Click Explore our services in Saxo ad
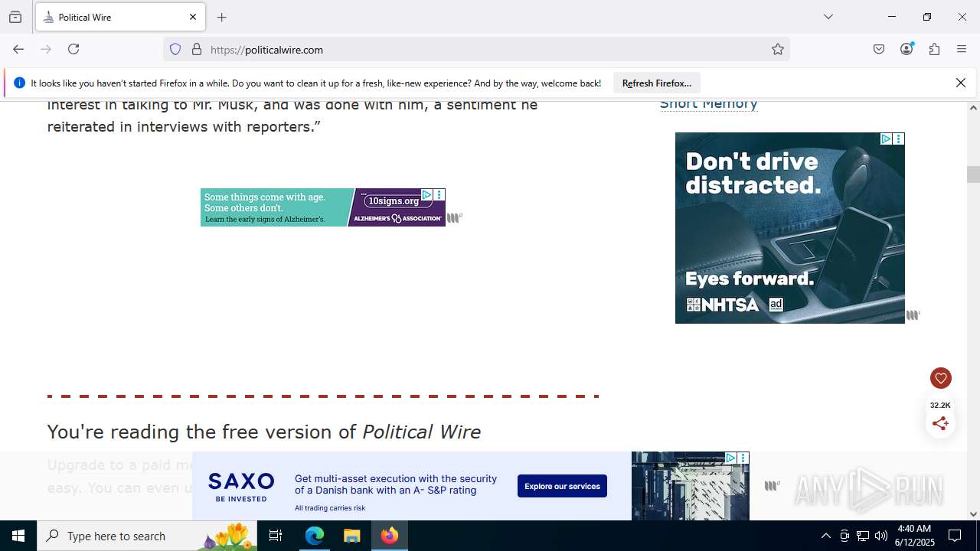The height and width of the screenshot is (551, 980). [x=562, y=486]
